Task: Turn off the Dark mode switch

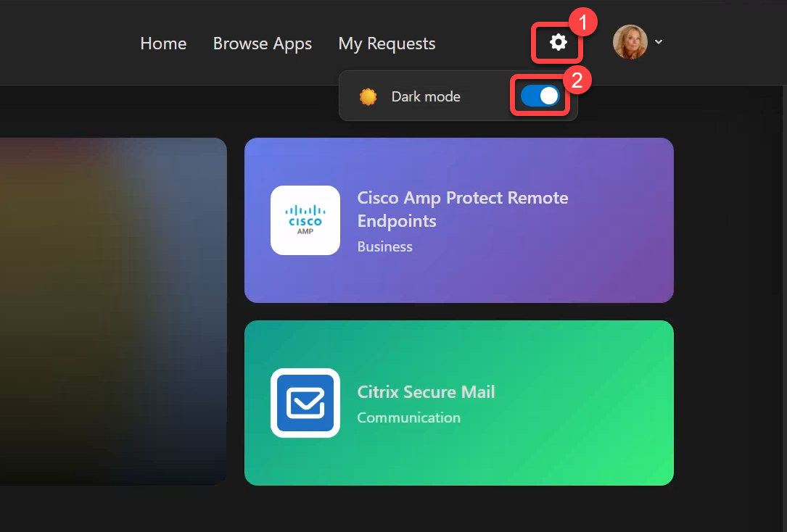Action: [540, 96]
